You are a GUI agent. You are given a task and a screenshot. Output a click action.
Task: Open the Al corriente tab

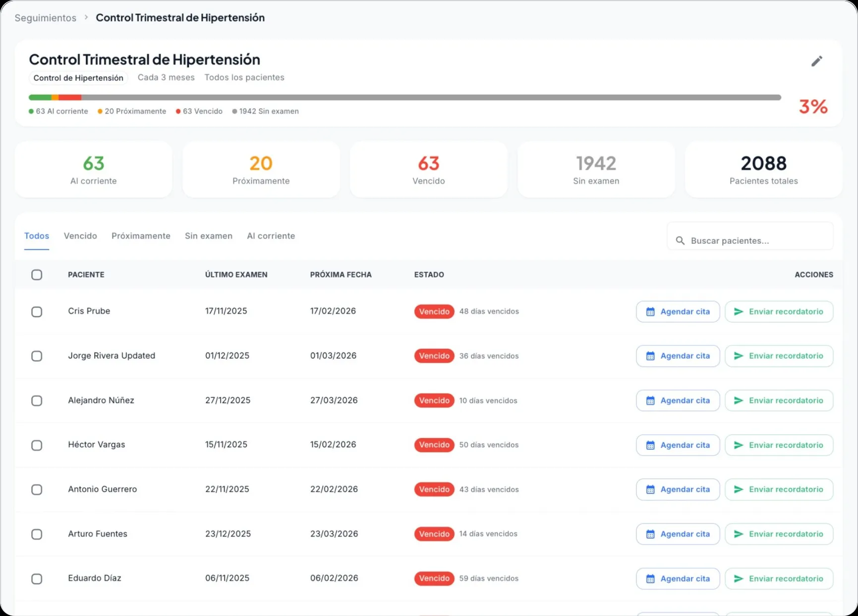(x=271, y=236)
